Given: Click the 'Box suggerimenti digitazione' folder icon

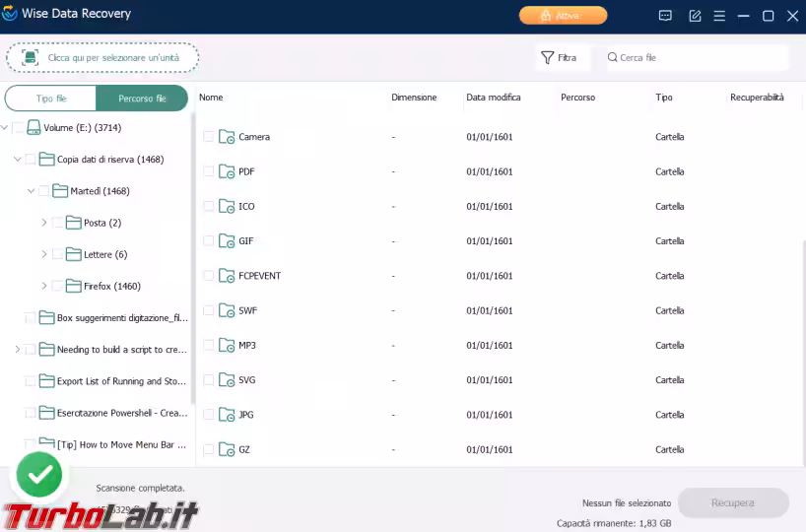Looking at the screenshot, I should 46,317.
